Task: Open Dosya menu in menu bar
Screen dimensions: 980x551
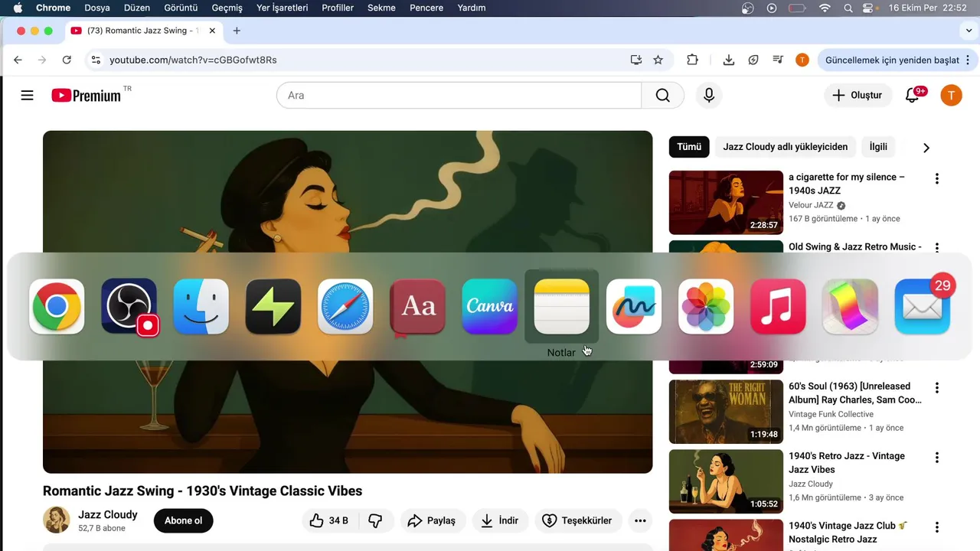Action: [97, 8]
